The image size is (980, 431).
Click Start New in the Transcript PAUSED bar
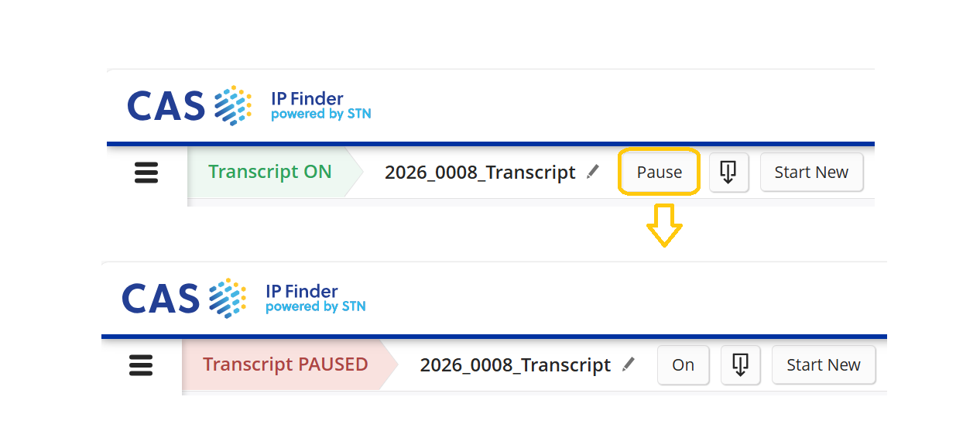823,365
